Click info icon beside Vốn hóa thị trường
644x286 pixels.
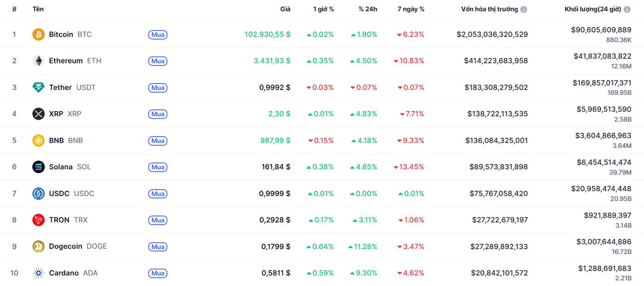click(524, 9)
